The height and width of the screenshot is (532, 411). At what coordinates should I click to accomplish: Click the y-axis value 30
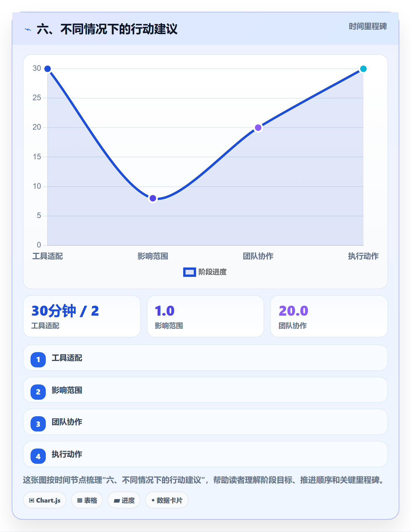pos(37,68)
